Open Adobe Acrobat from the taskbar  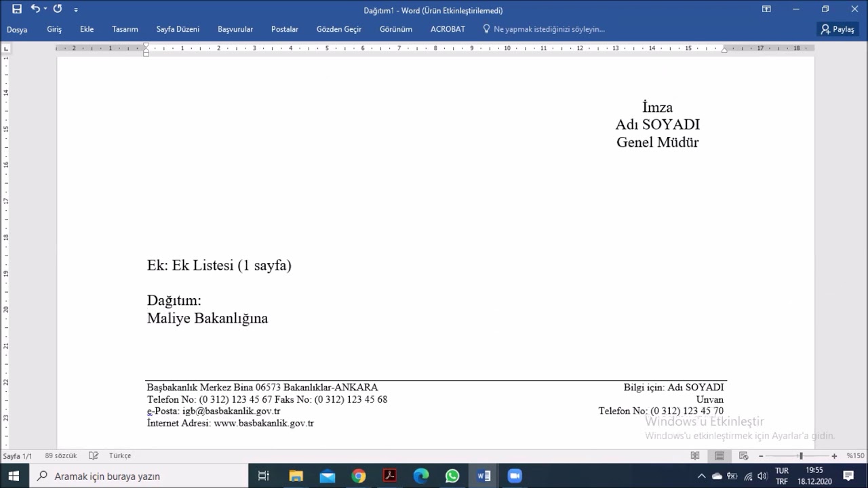tap(390, 476)
